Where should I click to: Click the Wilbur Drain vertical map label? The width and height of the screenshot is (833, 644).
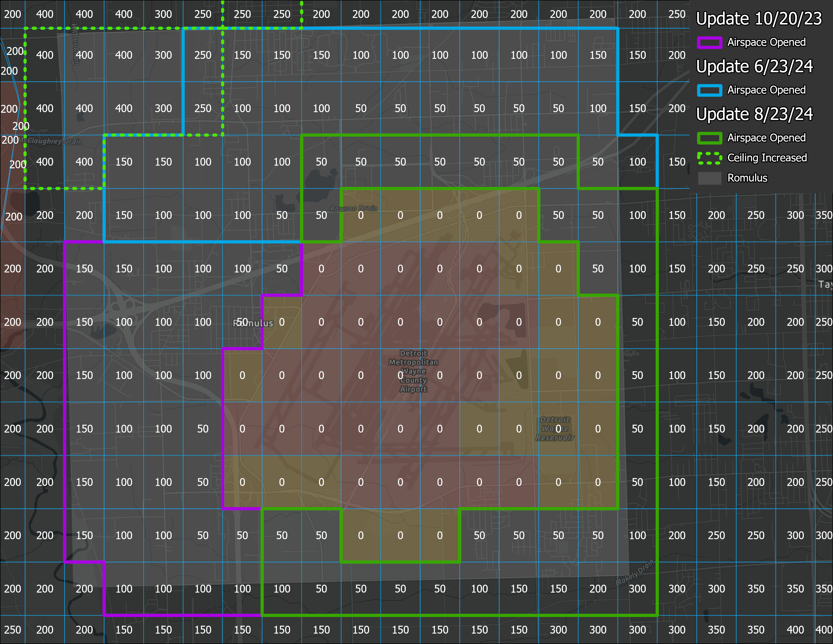tap(75, 45)
